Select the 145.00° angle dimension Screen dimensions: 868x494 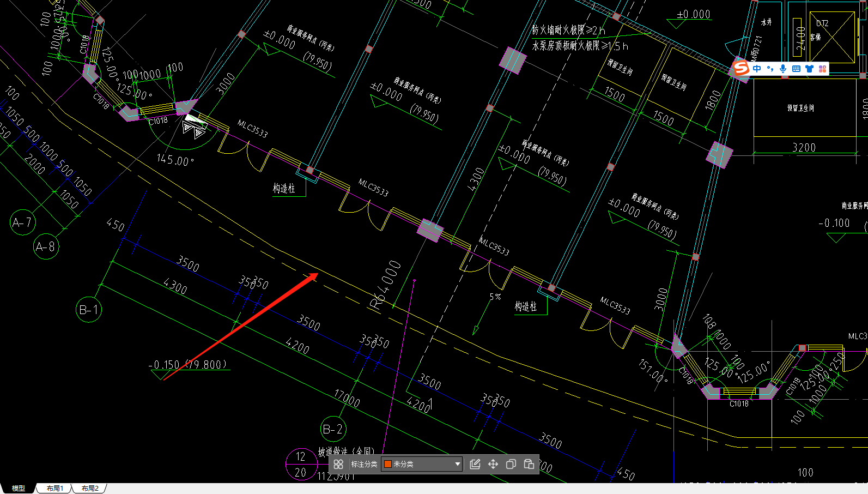point(175,160)
